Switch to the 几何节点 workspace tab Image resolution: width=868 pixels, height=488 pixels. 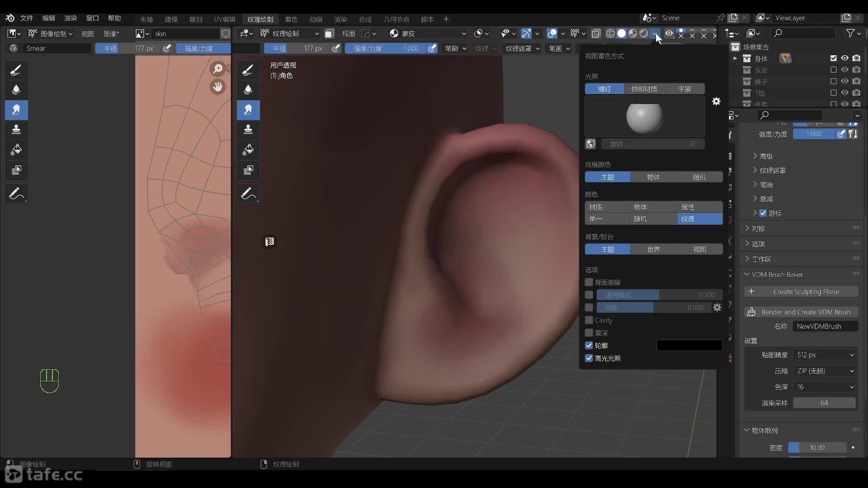tap(396, 19)
